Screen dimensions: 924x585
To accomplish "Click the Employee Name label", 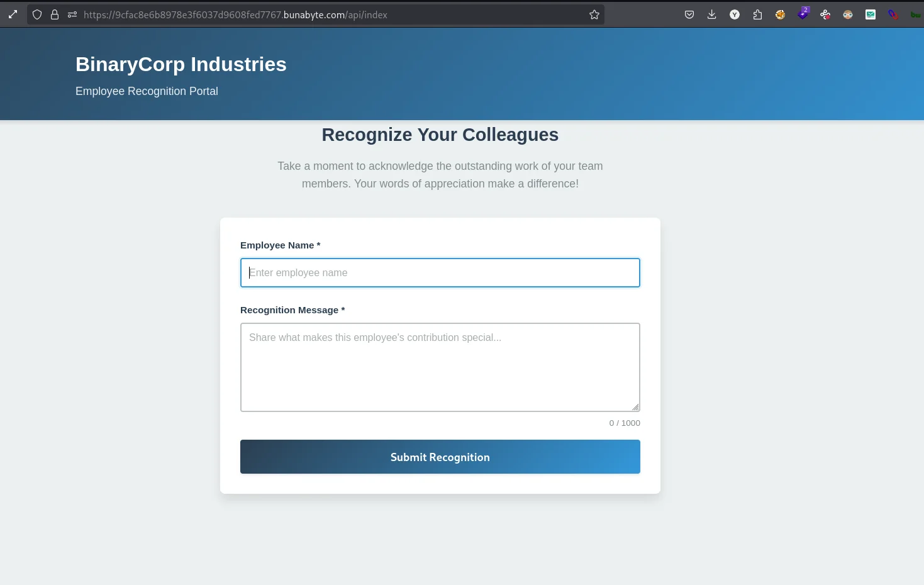I will click(x=281, y=245).
